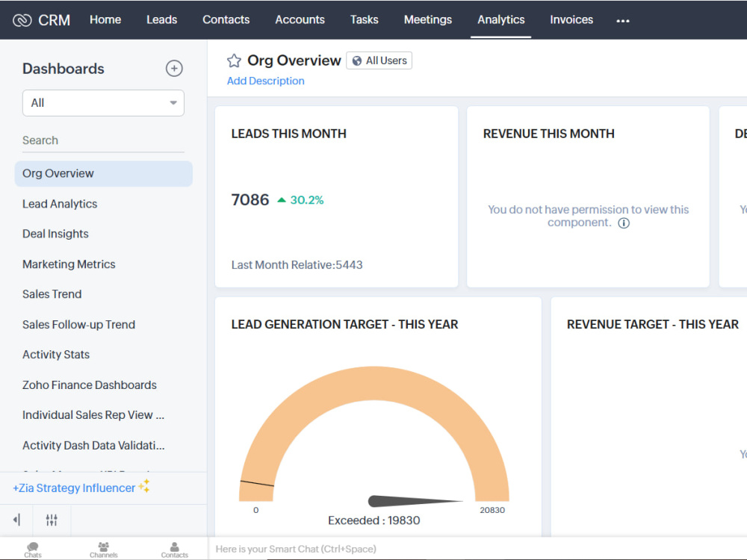The image size is (747, 560).
Task: Open Zia Strategy Influencer link
Action: (x=81, y=488)
